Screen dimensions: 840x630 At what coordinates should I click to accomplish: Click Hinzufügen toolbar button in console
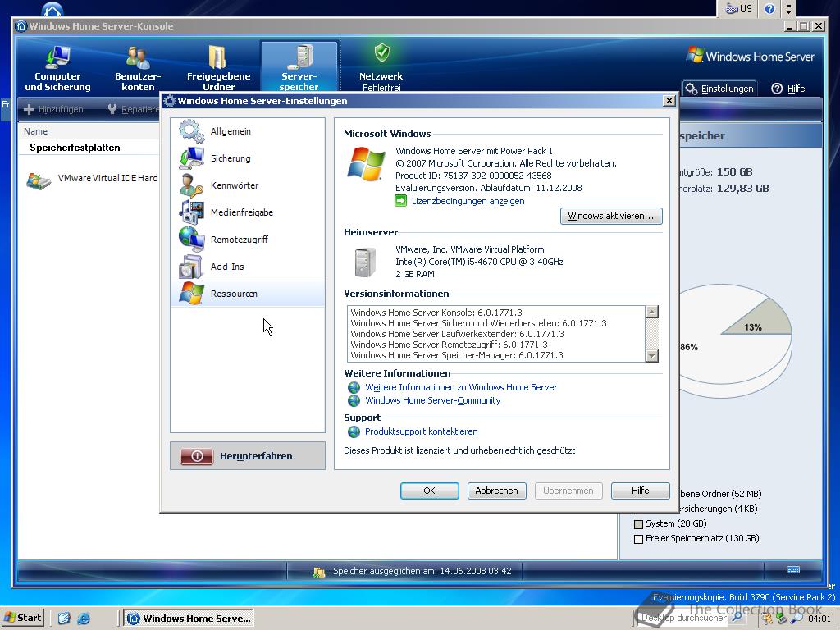(53, 109)
